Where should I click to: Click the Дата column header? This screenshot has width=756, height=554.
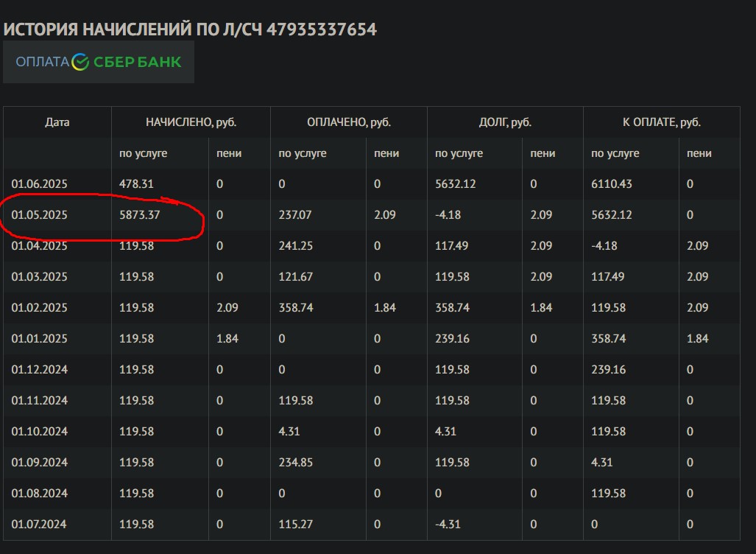57,122
